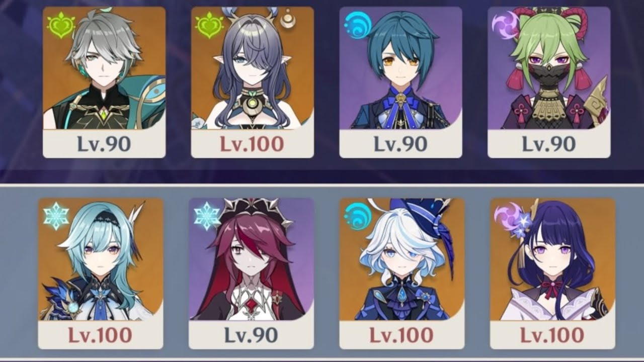
Task: Select the antlered long-haired character portrait
Action: (x=253, y=68)
